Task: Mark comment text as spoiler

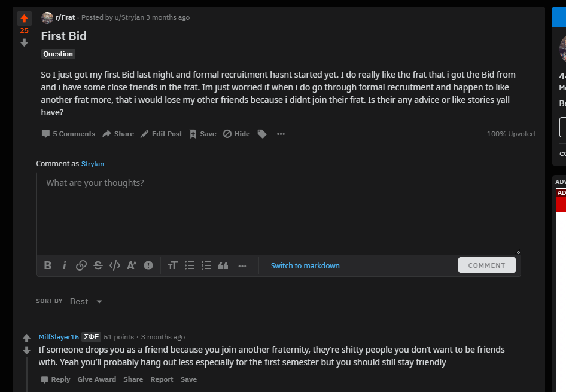Action: pos(148,266)
